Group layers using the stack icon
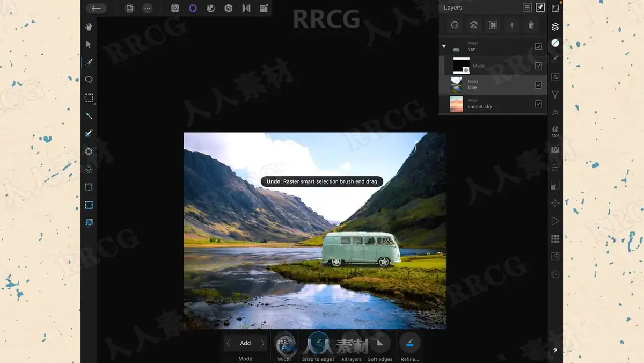Image resolution: width=644 pixels, height=363 pixels. coord(474,25)
